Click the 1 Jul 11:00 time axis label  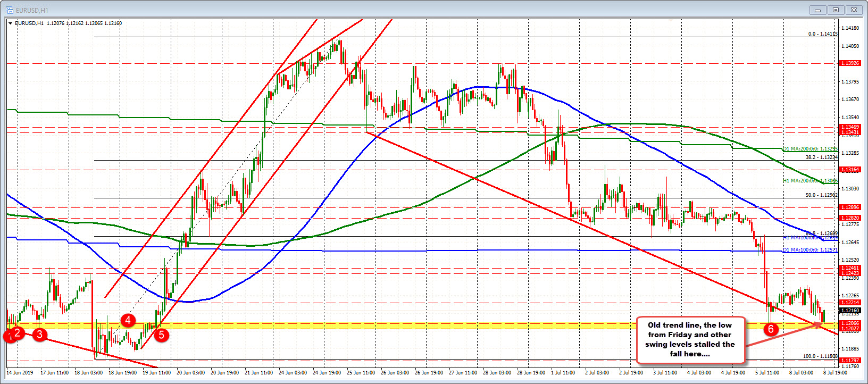(x=562, y=372)
